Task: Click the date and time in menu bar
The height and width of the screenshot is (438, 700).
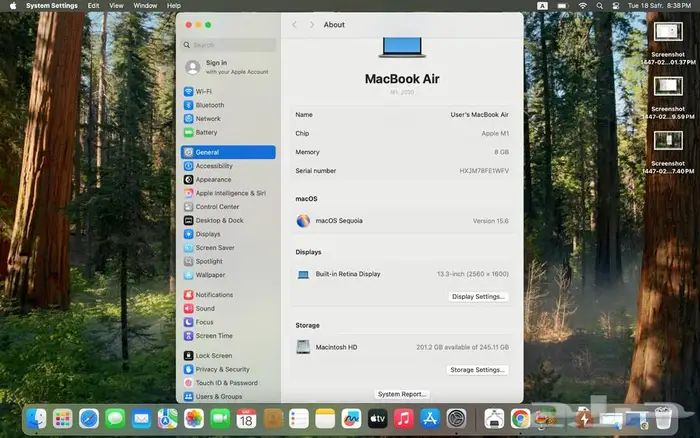Action: coord(659,6)
